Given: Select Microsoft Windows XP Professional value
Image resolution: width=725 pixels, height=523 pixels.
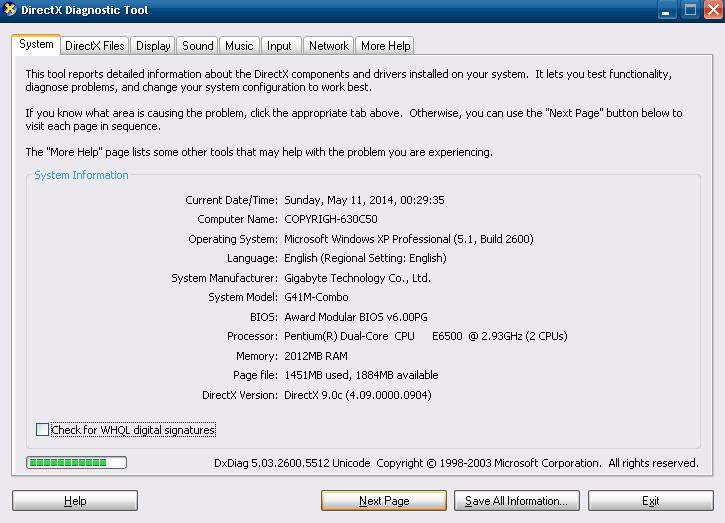Looking at the screenshot, I should click(x=409, y=239).
